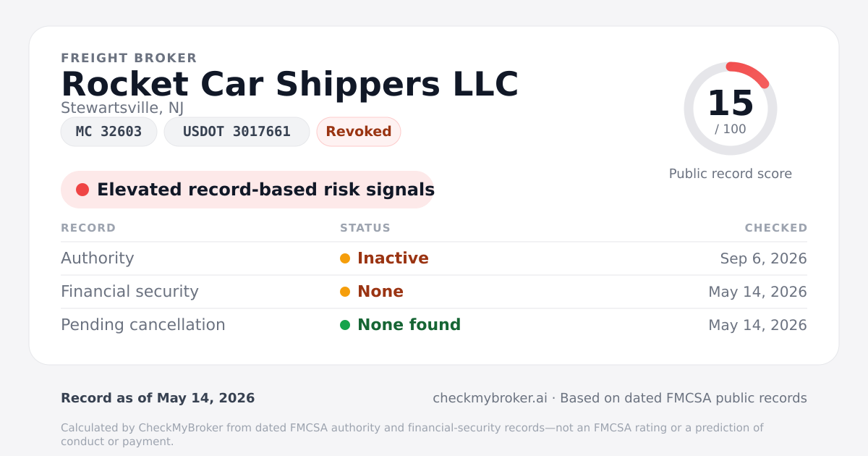The height and width of the screenshot is (456, 868).
Task: Select the MC 32603 badge
Action: coord(109,132)
